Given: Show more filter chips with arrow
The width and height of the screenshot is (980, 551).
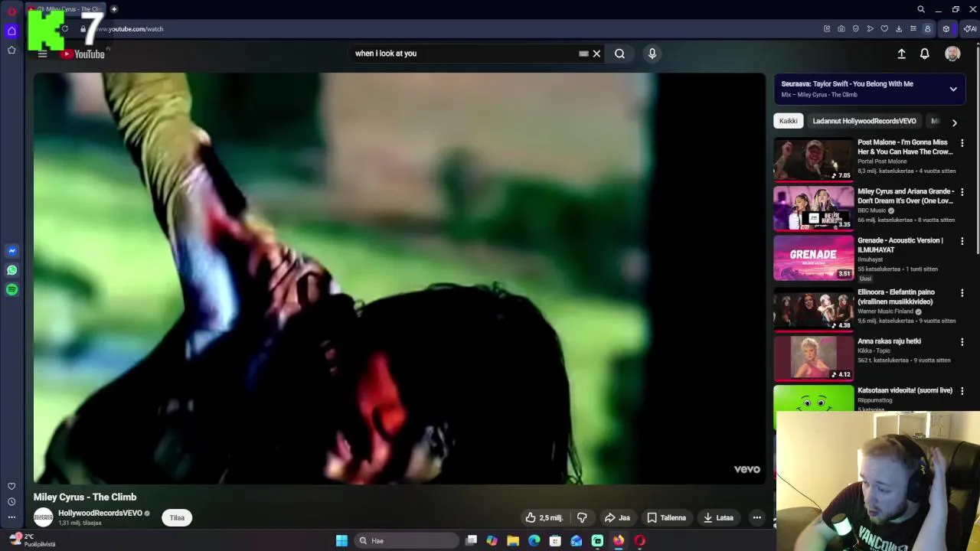Looking at the screenshot, I should 954,122.
